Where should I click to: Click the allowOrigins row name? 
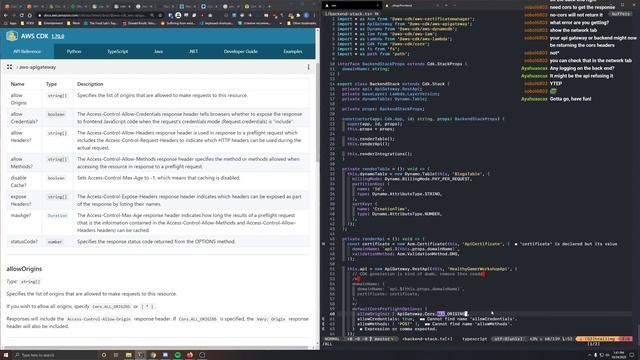17,99
